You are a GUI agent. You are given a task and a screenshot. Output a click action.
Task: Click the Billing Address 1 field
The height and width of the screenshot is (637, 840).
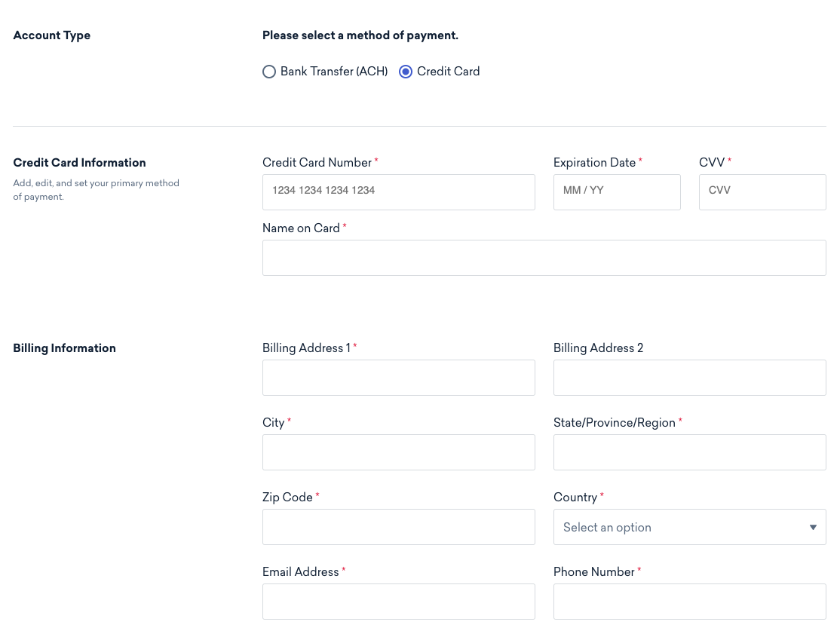click(398, 377)
